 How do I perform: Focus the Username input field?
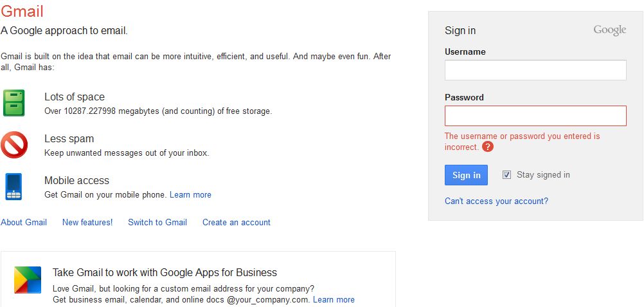click(535, 70)
